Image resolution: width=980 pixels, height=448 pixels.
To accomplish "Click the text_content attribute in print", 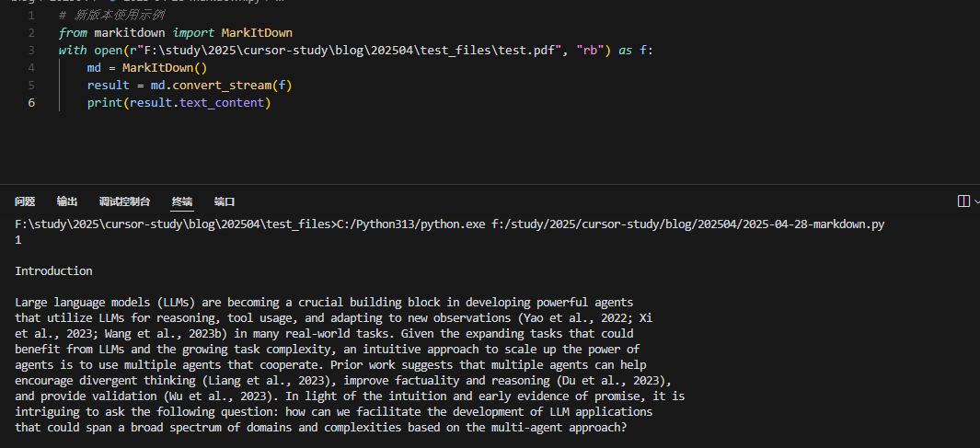I will [x=222, y=102].
